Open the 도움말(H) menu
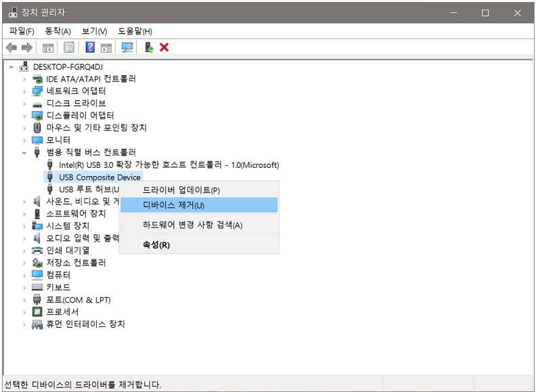Viewport: 536px width, 392px height. coord(135,31)
